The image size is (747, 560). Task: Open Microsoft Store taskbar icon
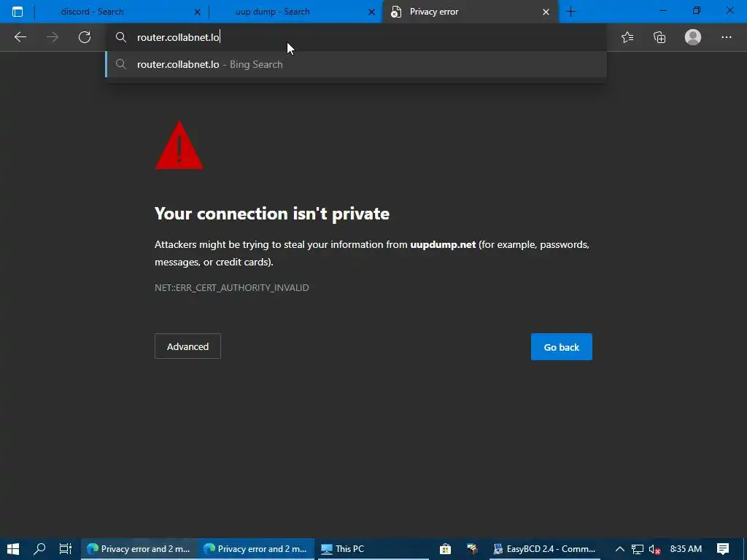pos(445,548)
